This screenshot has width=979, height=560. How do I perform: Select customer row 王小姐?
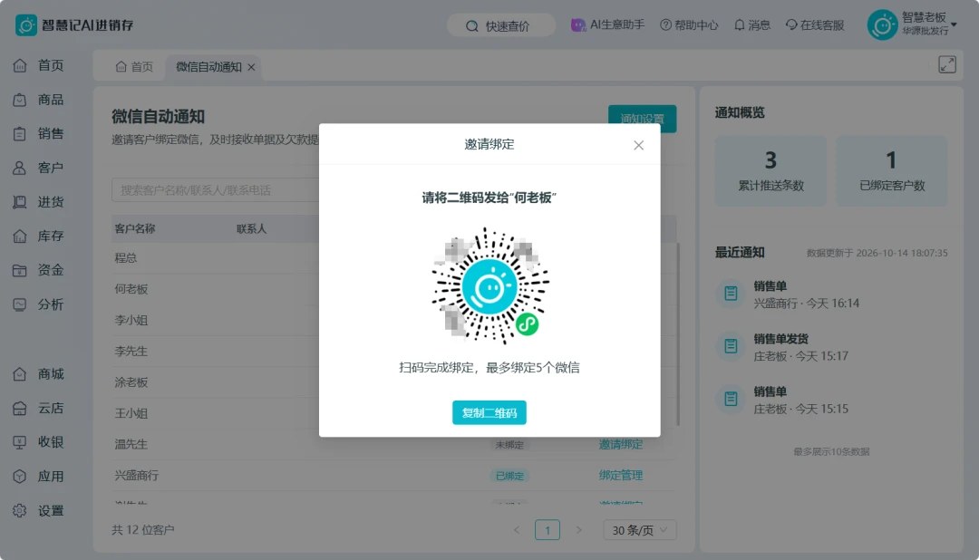[x=215, y=413]
